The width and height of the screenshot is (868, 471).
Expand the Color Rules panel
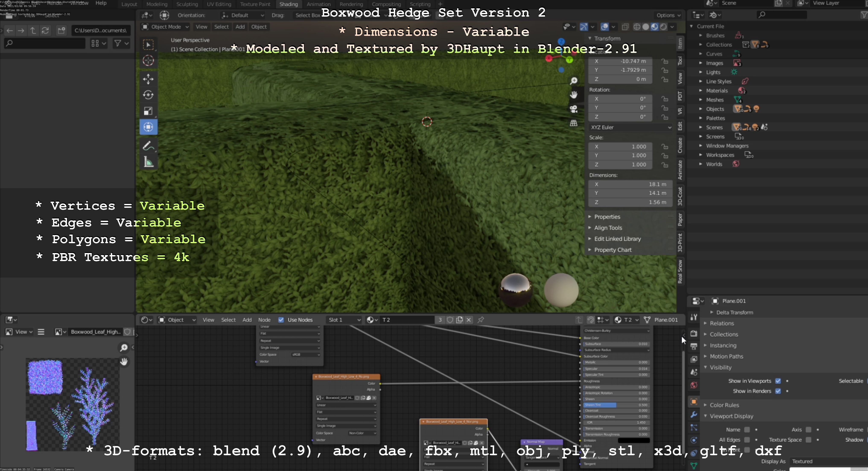pos(724,405)
